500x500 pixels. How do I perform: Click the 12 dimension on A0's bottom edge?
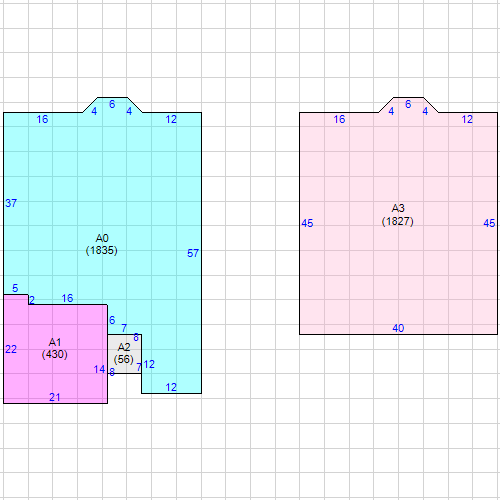[171, 387]
